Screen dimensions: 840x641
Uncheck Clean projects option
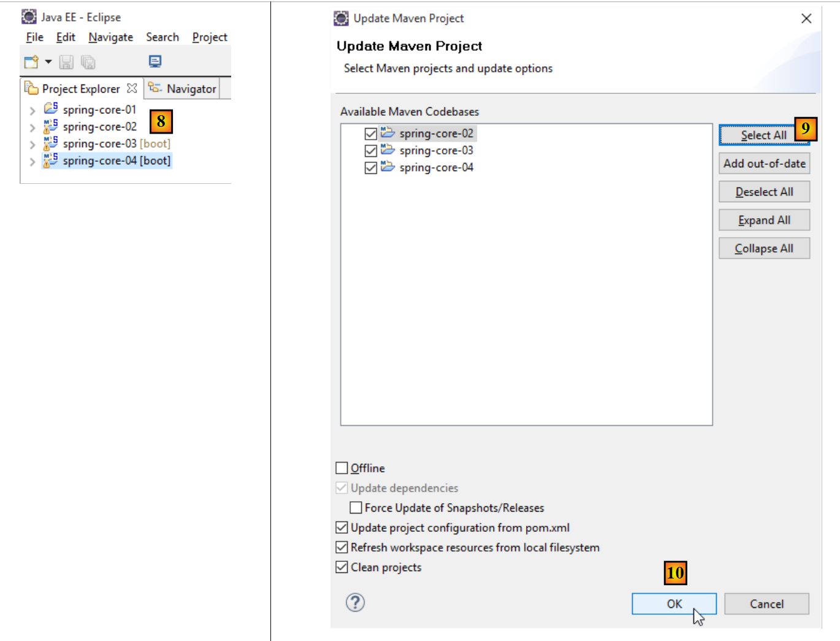click(x=342, y=567)
